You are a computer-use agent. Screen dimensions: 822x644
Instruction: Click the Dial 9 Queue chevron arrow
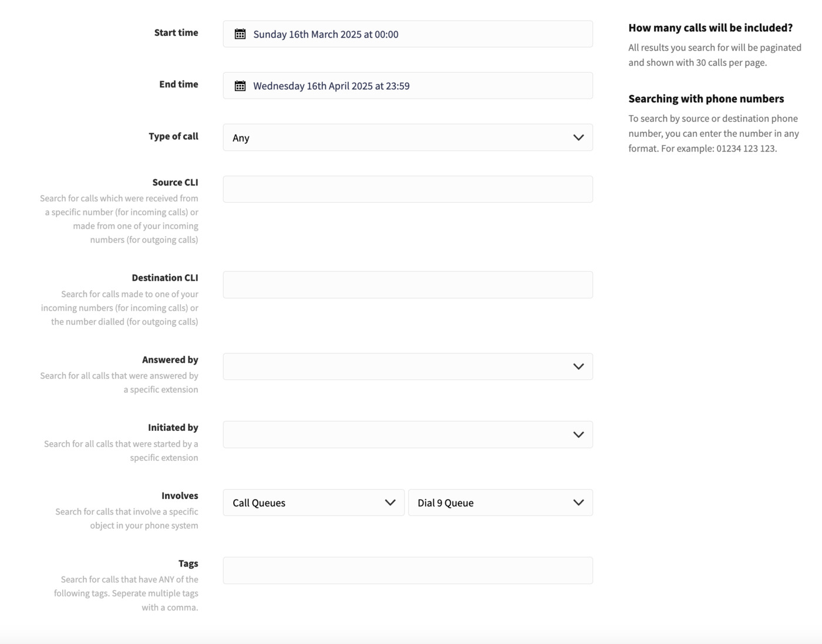[578, 503]
